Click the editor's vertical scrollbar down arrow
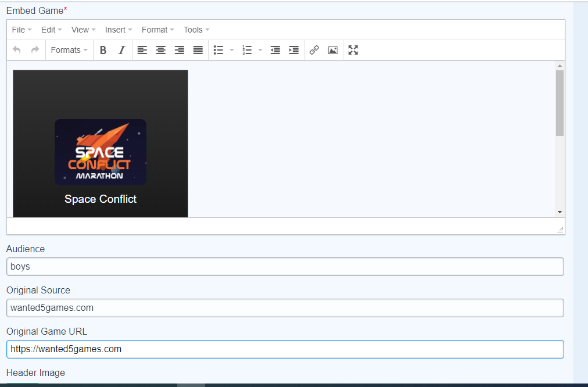Viewport: 588px width, 387px height. [x=560, y=212]
